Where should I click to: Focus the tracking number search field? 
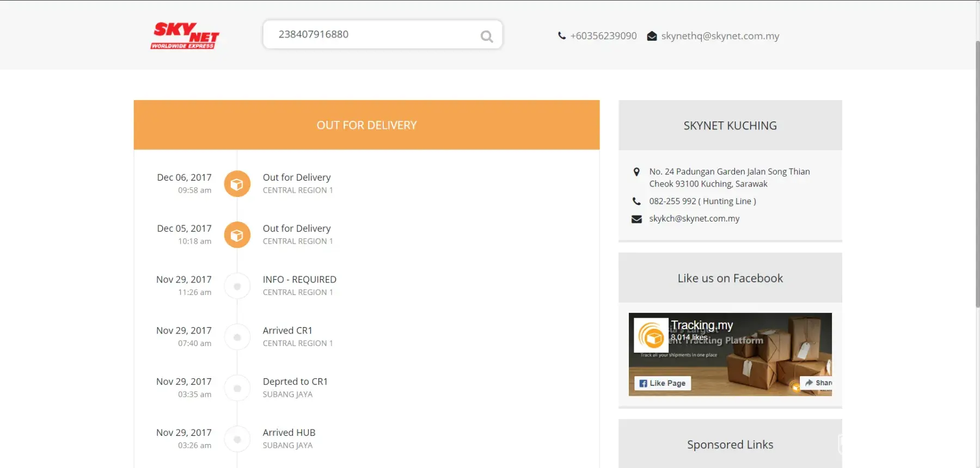pyautogui.click(x=382, y=34)
